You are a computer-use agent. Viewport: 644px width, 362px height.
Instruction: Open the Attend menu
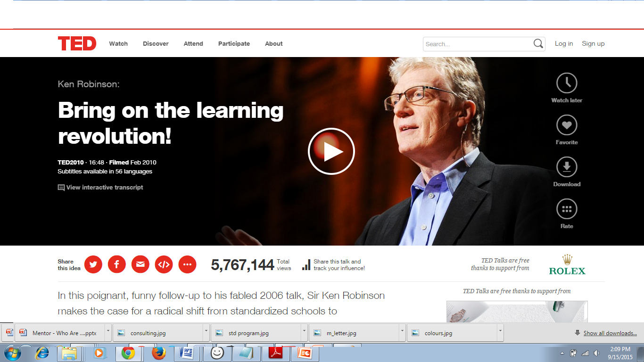click(193, 44)
